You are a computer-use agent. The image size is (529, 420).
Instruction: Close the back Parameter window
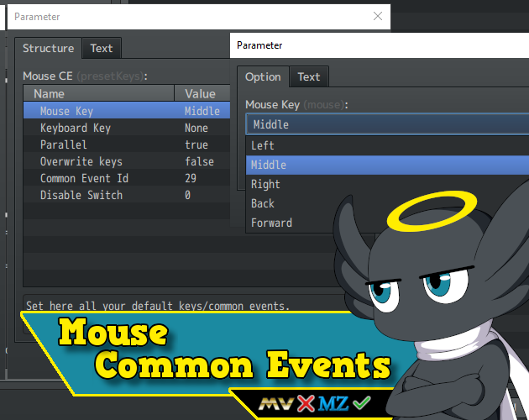click(x=378, y=16)
